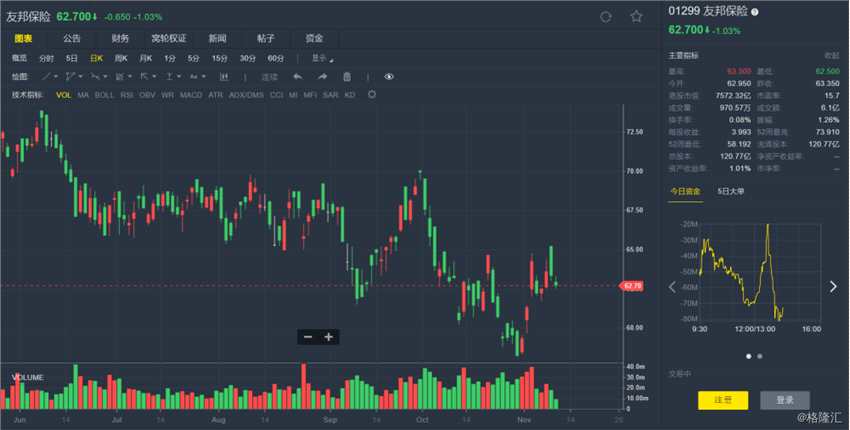Open the 帖子 tab
This screenshot has width=850, height=430.
(266, 38)
